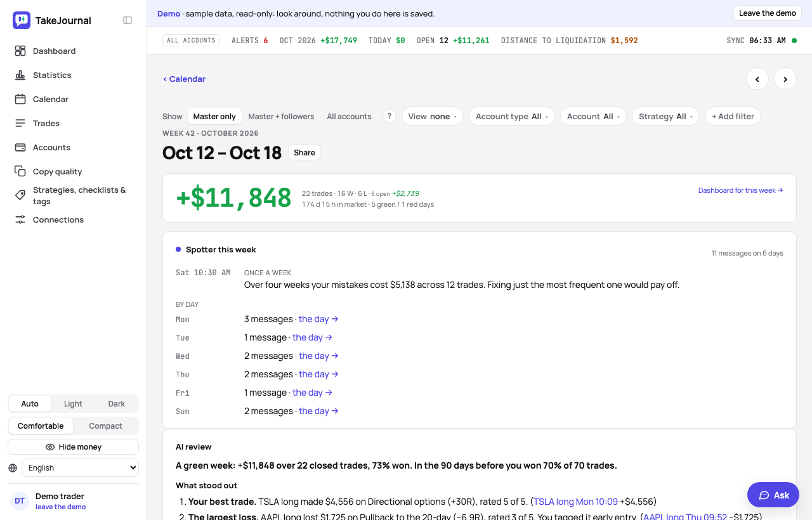Screen dimensions: 812x520
Task: Switch theme to Dark
Action: pos(117,404)
